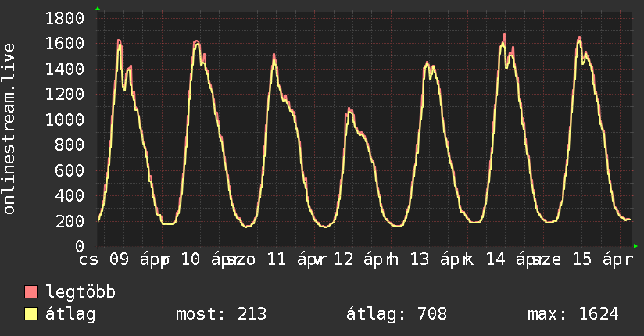Click the yellow átlag legend swatch

[30, 314]
